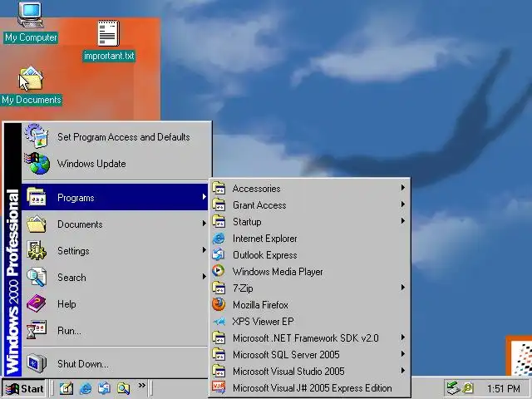Click the Microsoft SQL Server 2005 folder icon
Screen dimensions: 532x399
coord(219,354)
